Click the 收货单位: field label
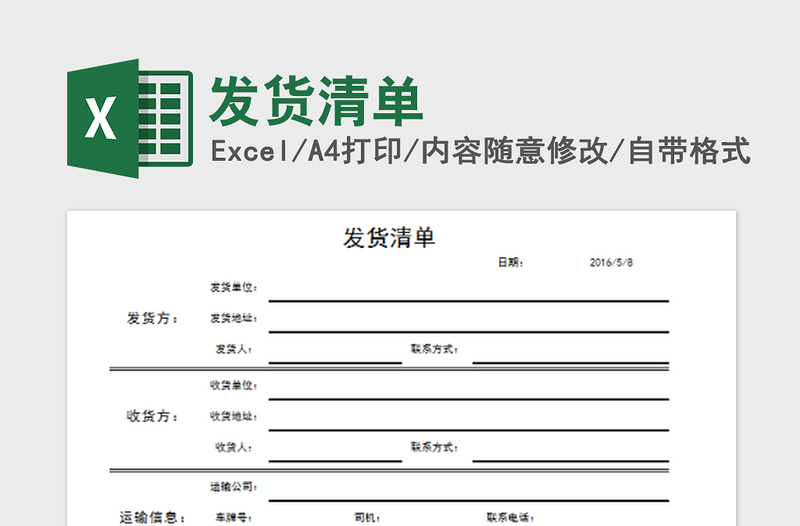 (234, 385)
